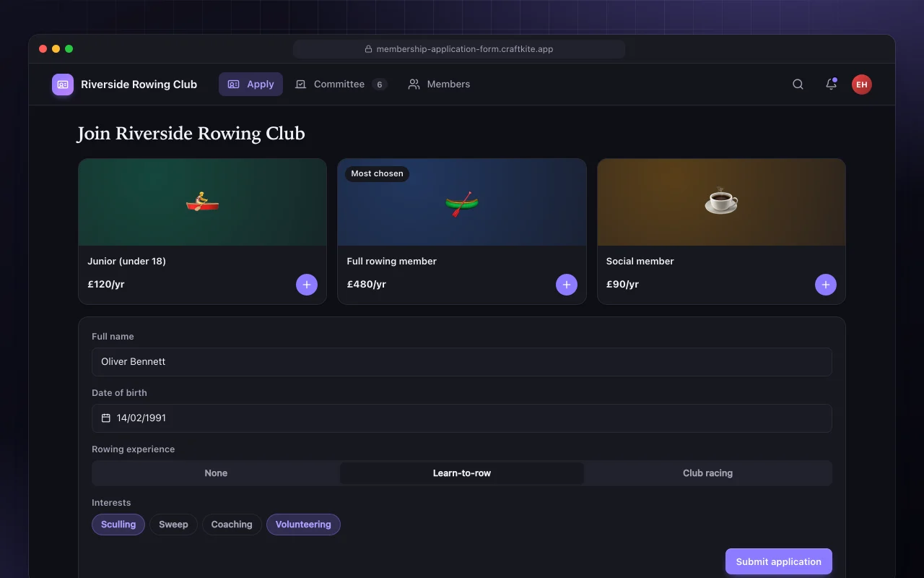Screen dimensions: 924x578
Task: Click the Submit application button
Action: click(779, 561)
